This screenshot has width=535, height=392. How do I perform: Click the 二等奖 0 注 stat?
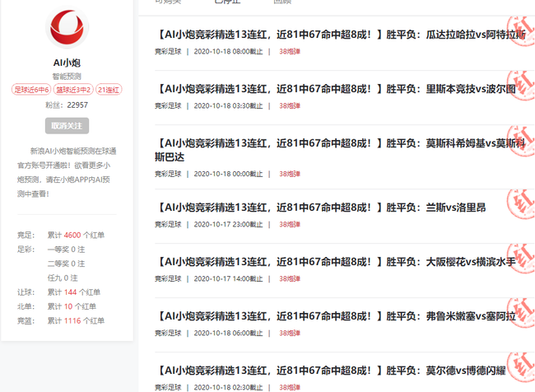click(66, 264)
